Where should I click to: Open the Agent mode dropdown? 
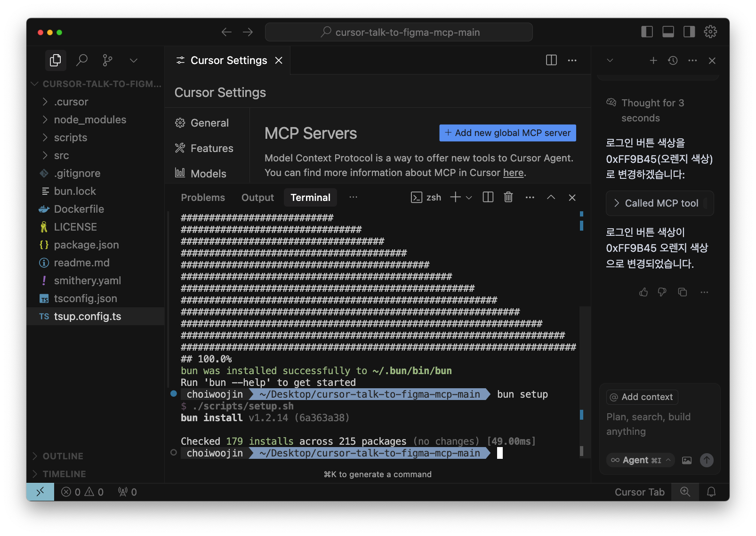pos(641,460)
